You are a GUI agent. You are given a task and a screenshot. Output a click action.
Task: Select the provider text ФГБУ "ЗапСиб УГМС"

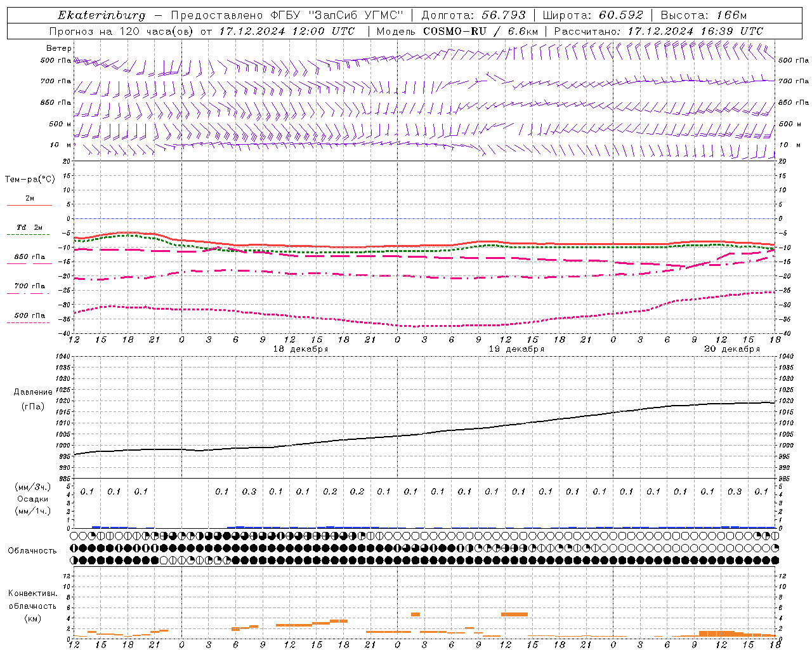337,15
